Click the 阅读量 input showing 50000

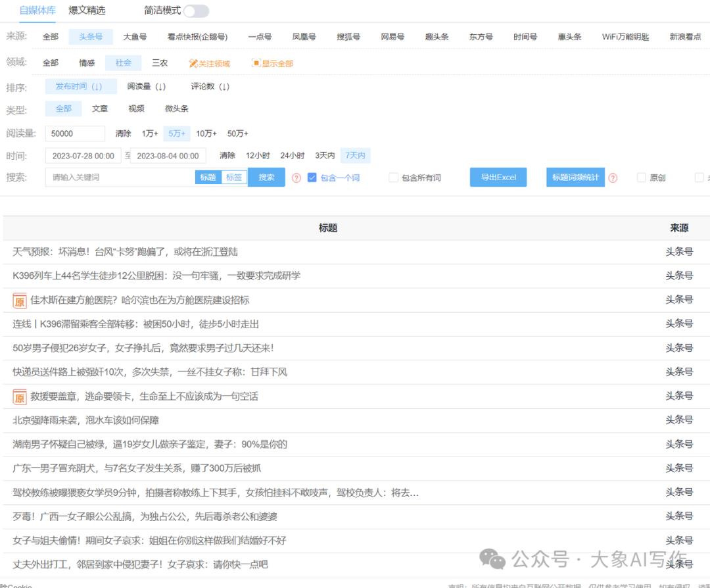click(75, 133)
